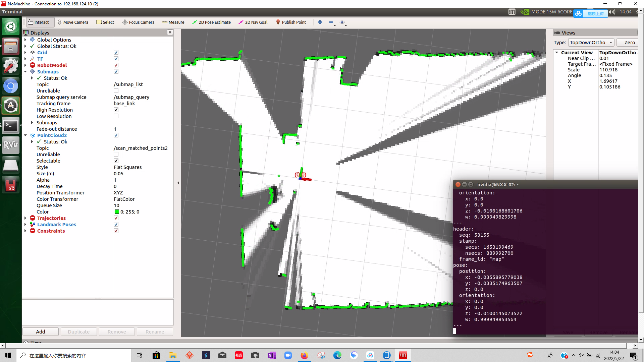Click the Topic field showing /scan_matched_points2
This screenshot has height=362, width=644.
point(141,148)
